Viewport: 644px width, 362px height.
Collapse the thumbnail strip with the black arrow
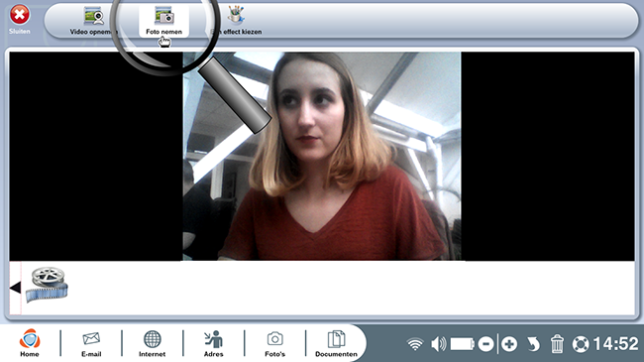click(15, 288)
